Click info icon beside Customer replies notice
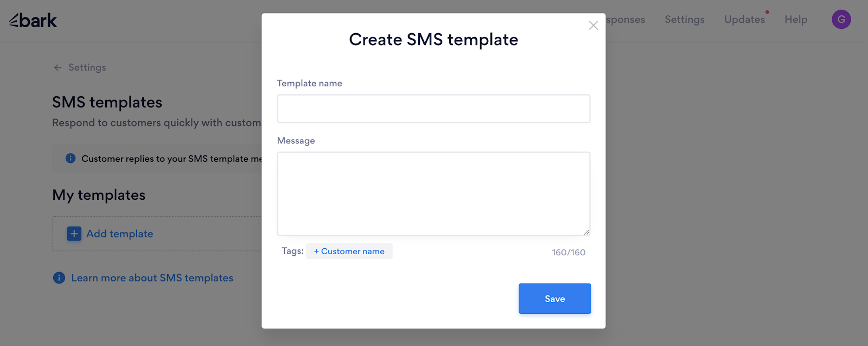 tap(71, 159)
